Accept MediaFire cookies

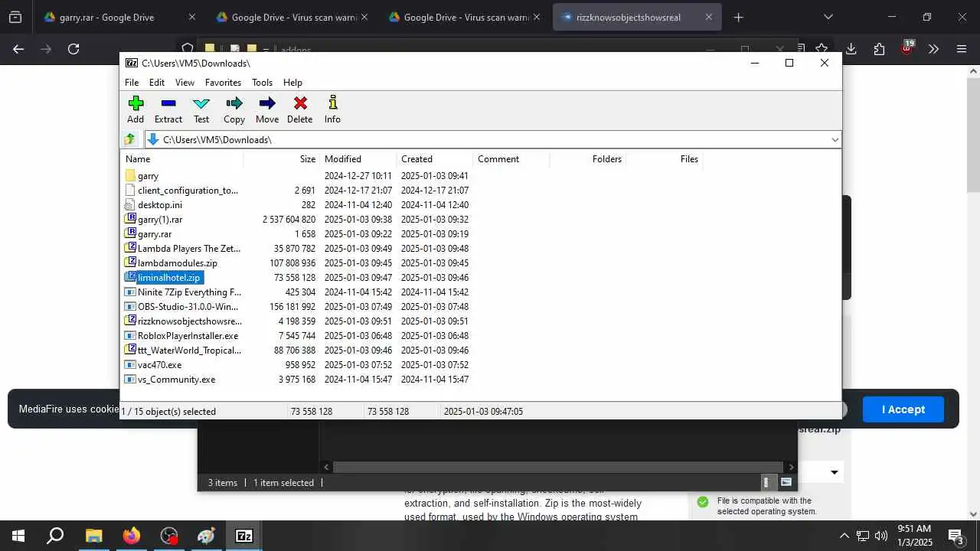[x=903, y=409]
